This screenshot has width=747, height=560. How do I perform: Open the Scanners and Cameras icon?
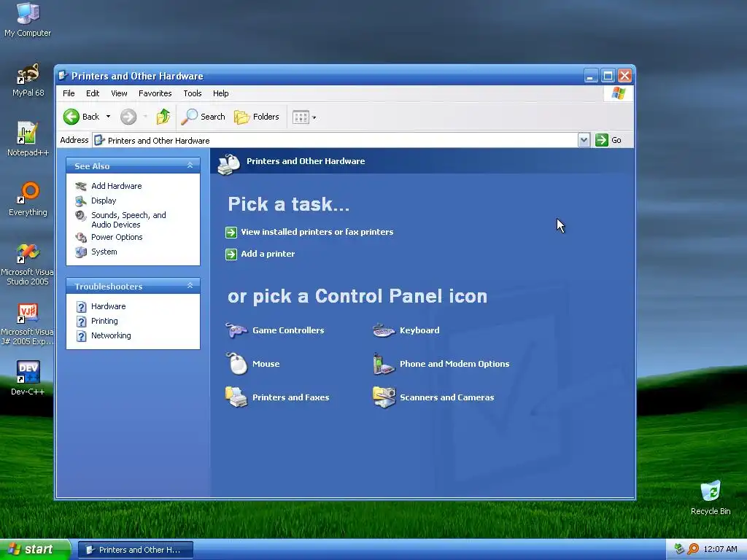pyautogui.click(x=384, y=397)
